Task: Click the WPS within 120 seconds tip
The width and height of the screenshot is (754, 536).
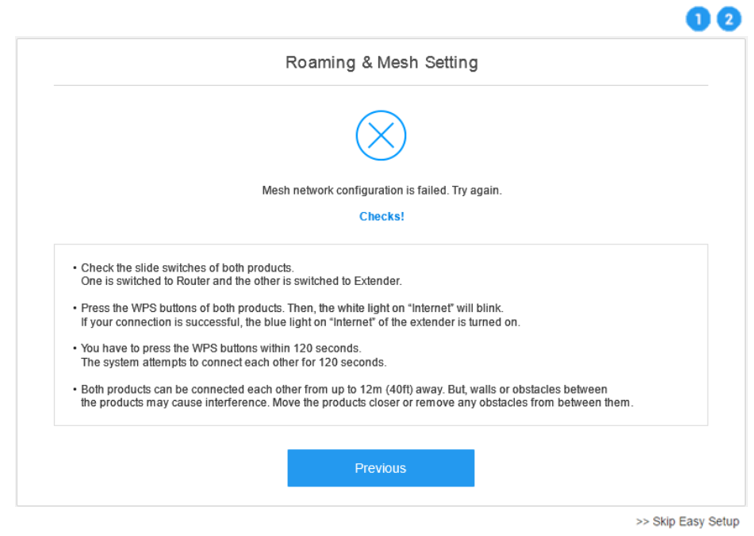Action: pyautogui.click(x=221, y=349)
